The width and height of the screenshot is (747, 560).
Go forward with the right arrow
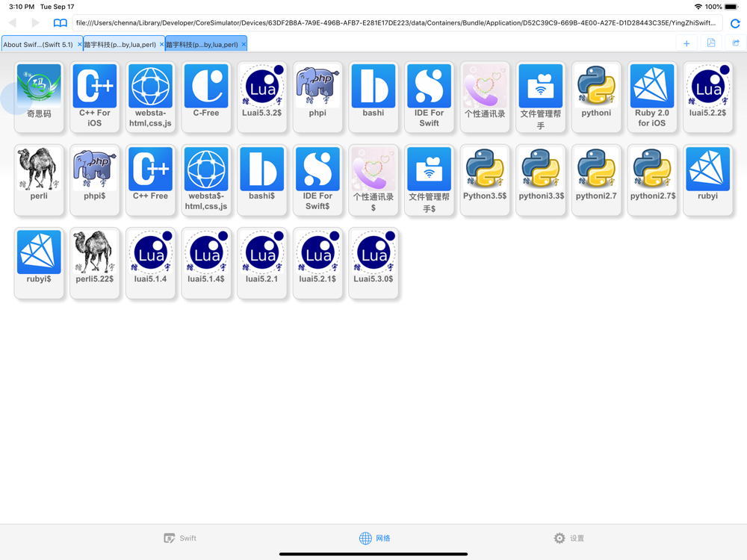pyautogui.click(x=35, y=22)
